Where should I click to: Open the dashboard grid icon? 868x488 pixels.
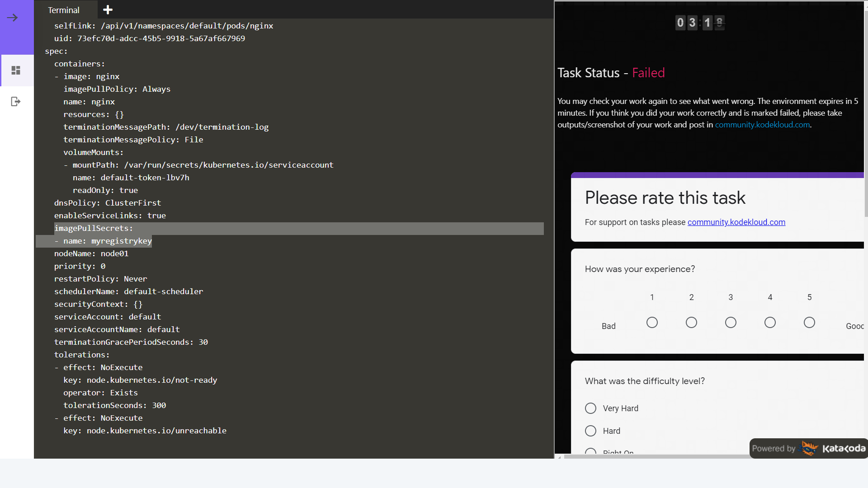pos(16,70)
